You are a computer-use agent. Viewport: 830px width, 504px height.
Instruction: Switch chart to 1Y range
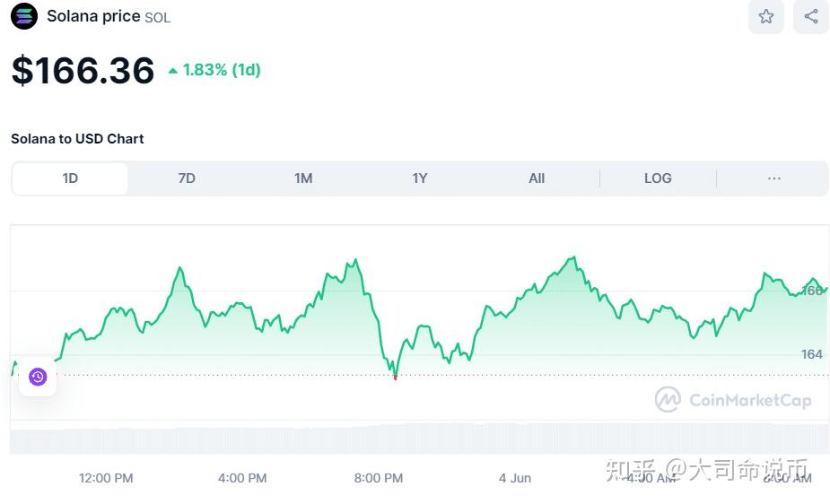[420, 178]
